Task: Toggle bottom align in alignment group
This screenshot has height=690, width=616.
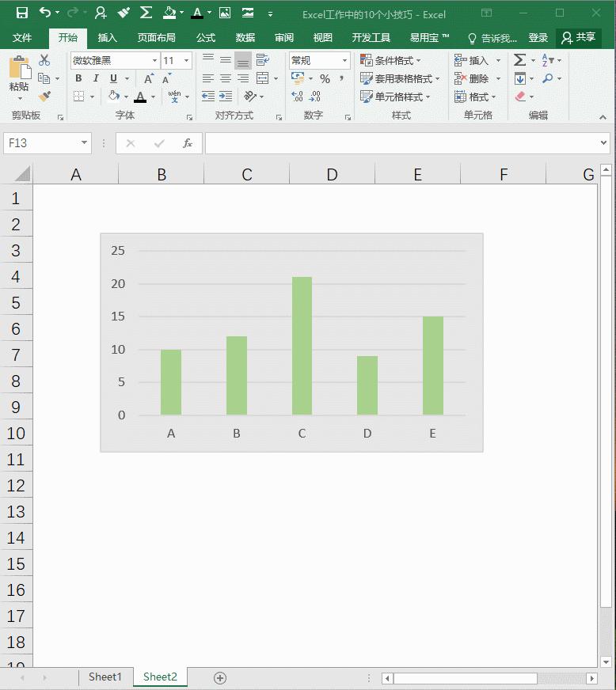Action: (x=243, y=60)
